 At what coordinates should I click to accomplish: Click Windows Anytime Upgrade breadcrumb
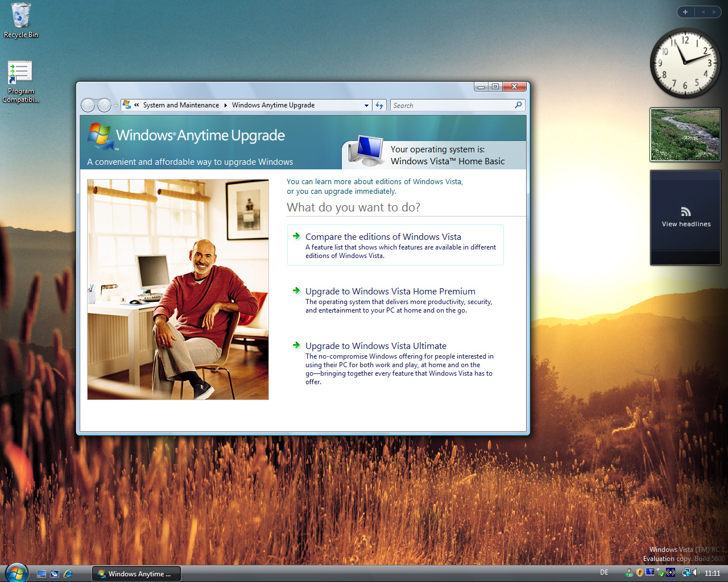coord(273,105)
